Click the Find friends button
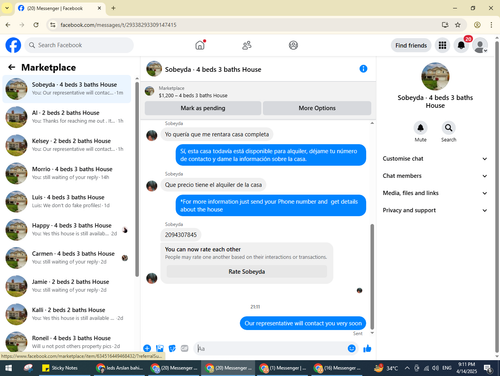 [x=411, y=45]
